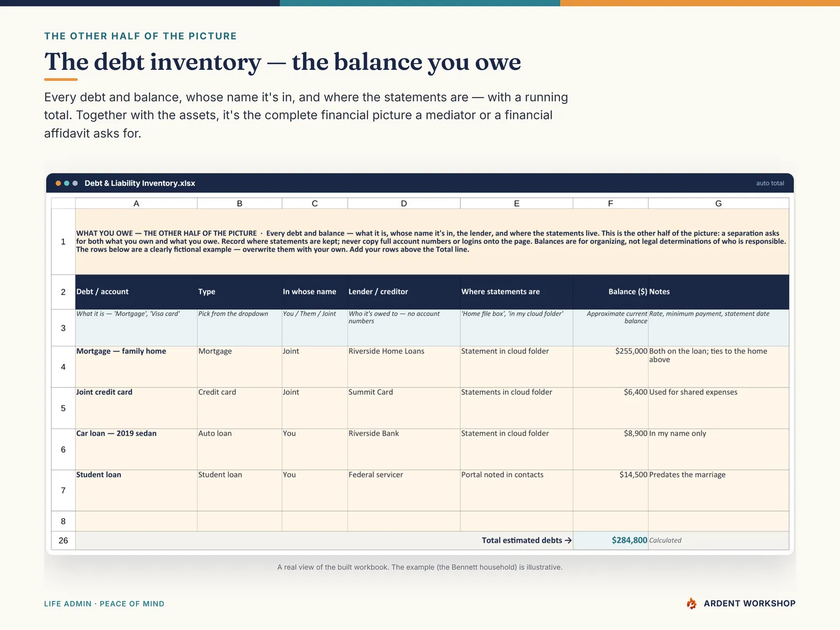Click the grey window dot in title bar
840x630 pixels.
(x=75, y=183)
